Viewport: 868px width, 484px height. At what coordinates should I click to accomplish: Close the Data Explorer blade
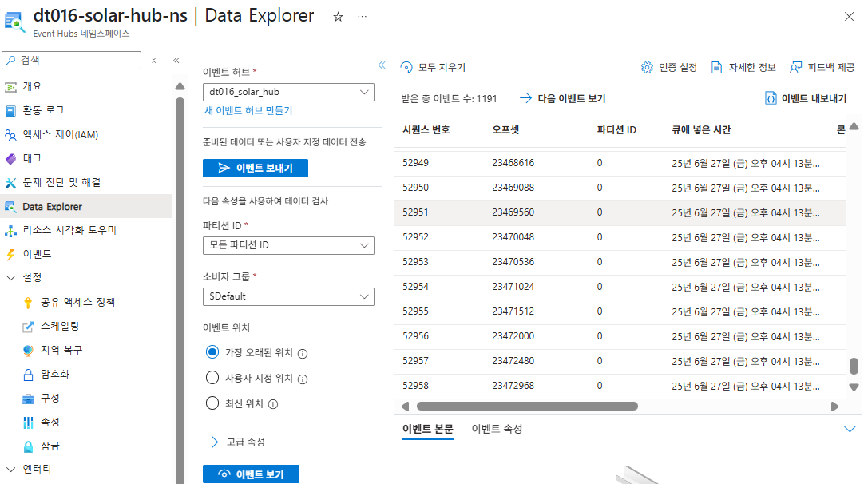849,17
